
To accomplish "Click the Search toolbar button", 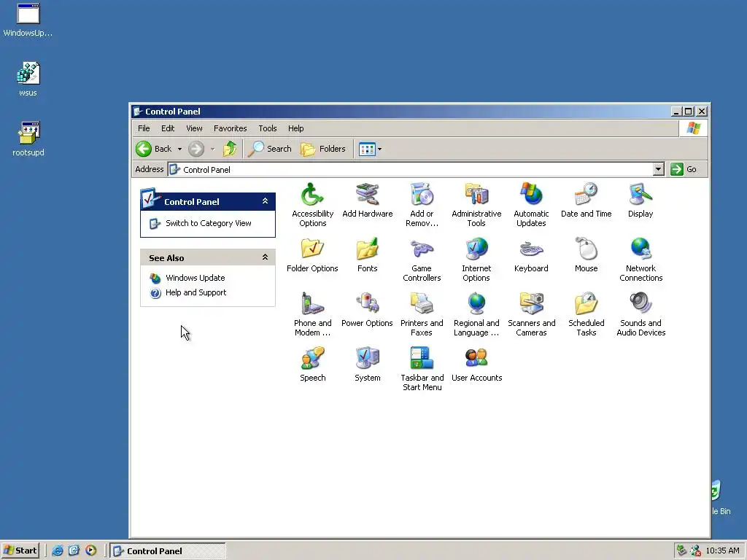I will point(270,149).
